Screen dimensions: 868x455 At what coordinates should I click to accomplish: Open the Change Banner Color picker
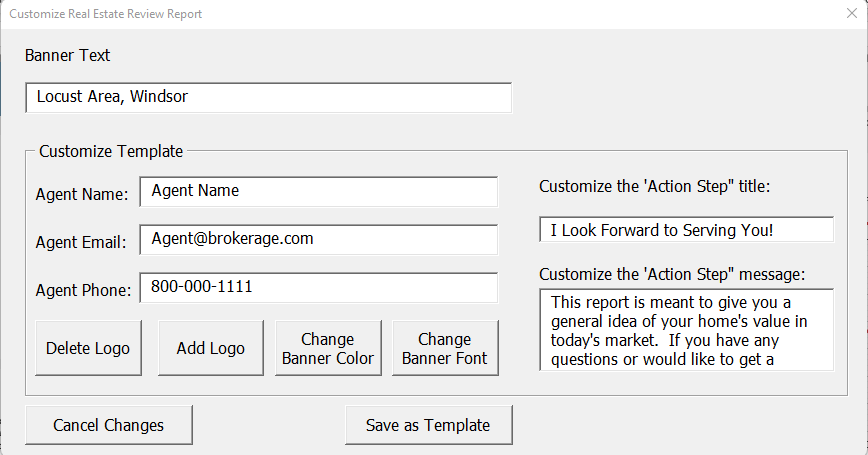click(328, 348)
